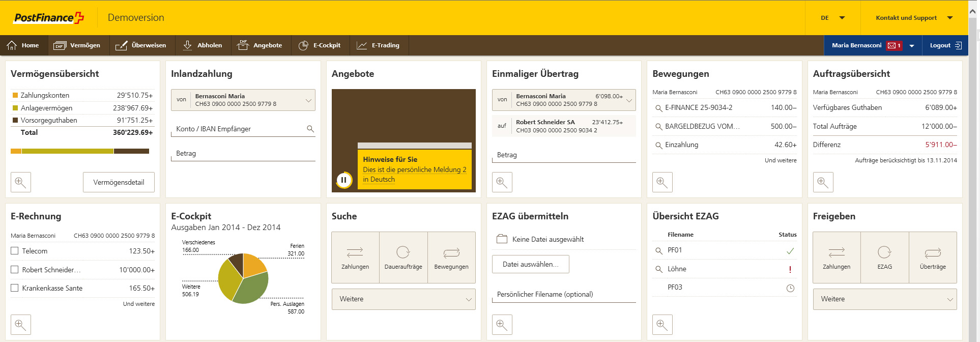Open the E-Trading menu

(x=378, y=45)
